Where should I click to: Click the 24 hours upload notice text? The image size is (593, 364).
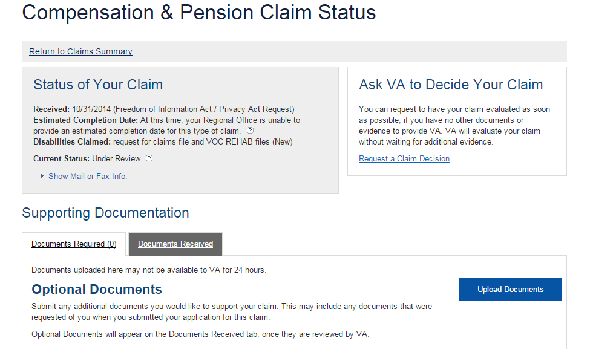coord(148,270)
